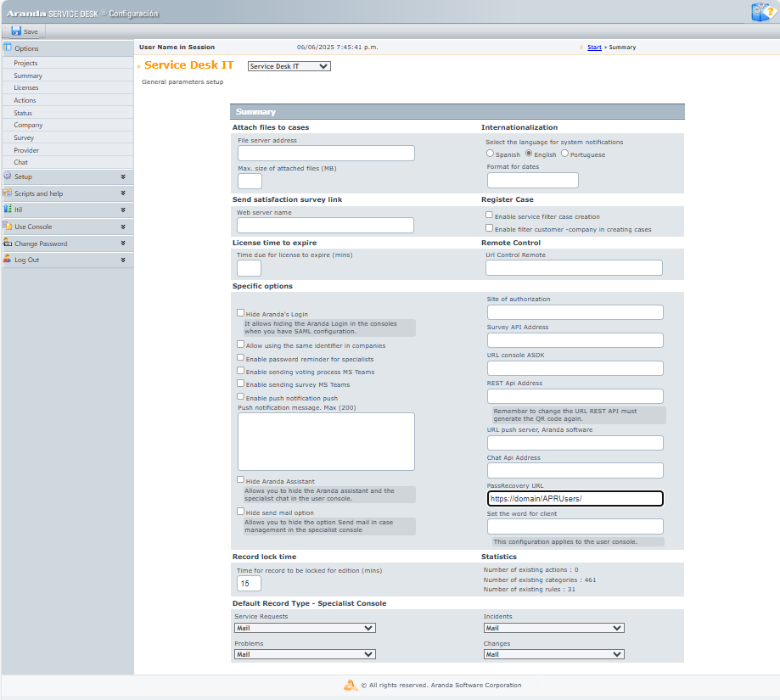Expand the Setup section chevron
Image resolution: width=780 pixels, height=700 pixels.
[x=123, y=176]
